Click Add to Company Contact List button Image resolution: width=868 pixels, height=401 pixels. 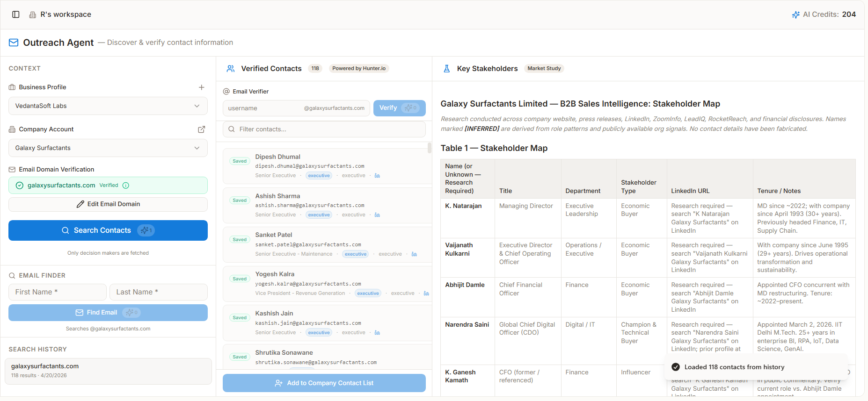324,383
